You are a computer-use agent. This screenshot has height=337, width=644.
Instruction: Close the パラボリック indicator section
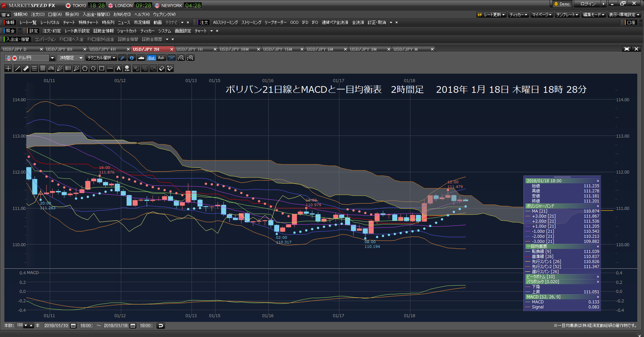(598, 282)
